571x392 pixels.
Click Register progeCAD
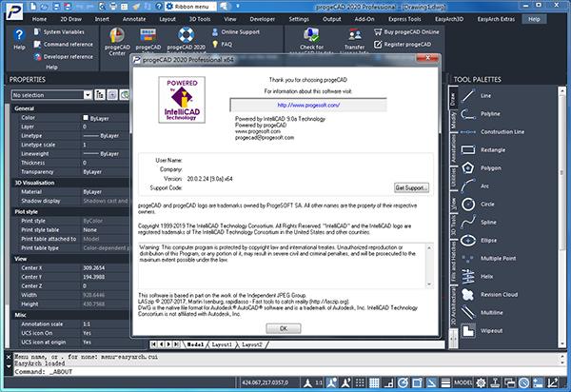point(403,45)
